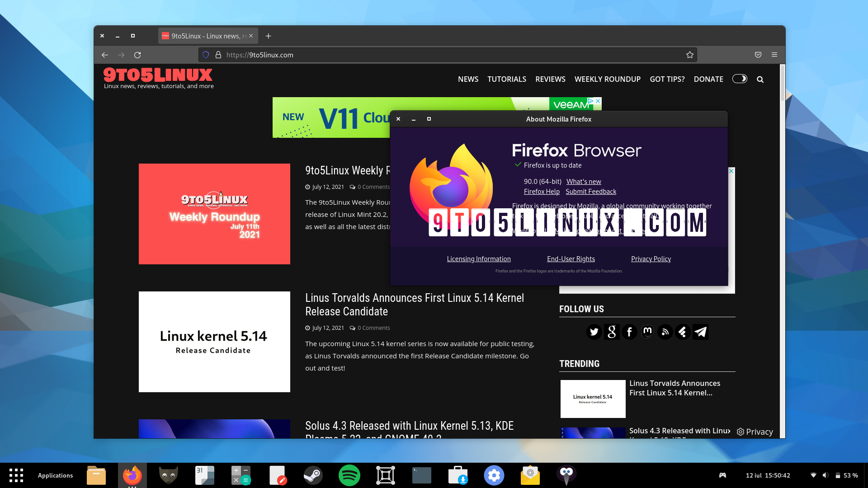Select the TUTORIALS navigation item
The width and height of the screenshot is (868, 488).
(507, 79)
